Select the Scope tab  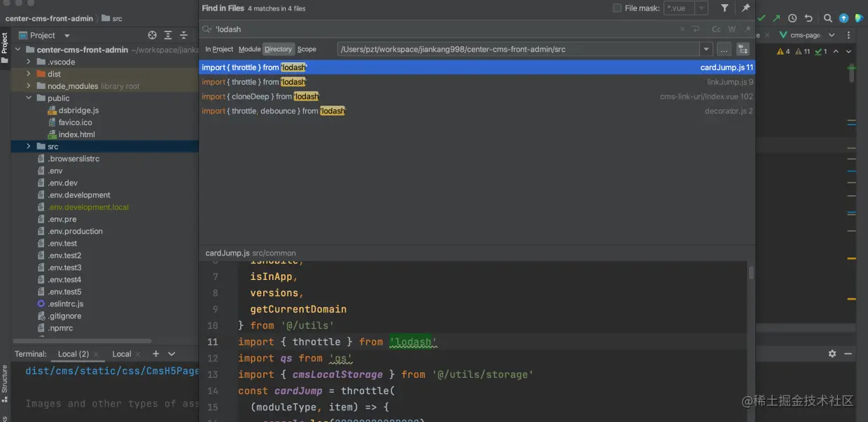[x=307, y=50]
